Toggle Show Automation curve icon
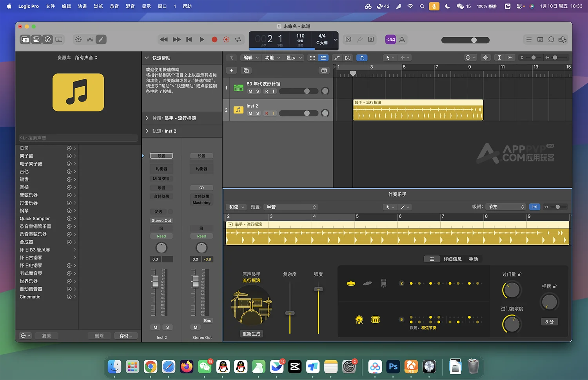 337,58
